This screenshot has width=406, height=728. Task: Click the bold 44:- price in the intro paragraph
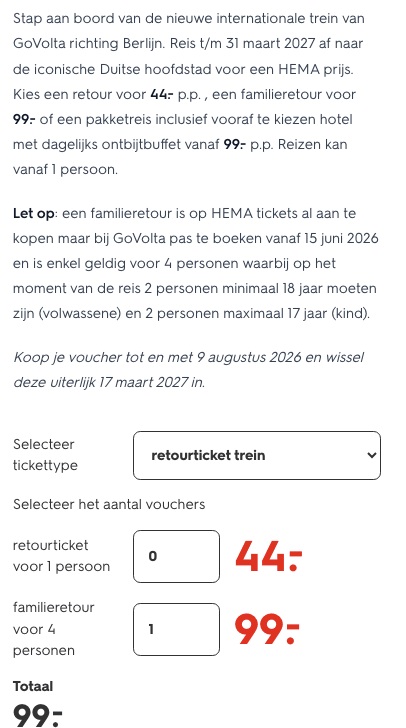[162, 95]
